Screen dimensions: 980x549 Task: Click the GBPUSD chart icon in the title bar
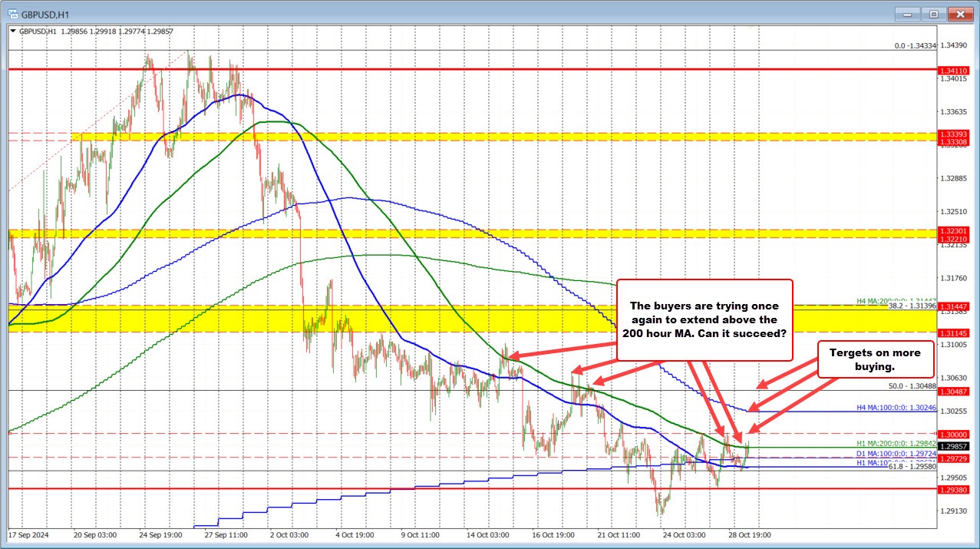pyautogui.click(x=11, y=13)
